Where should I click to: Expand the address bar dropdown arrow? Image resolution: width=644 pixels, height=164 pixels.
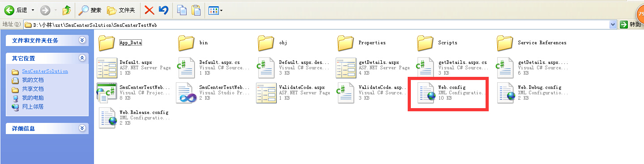pyautogui.click(x=613, y=25)
